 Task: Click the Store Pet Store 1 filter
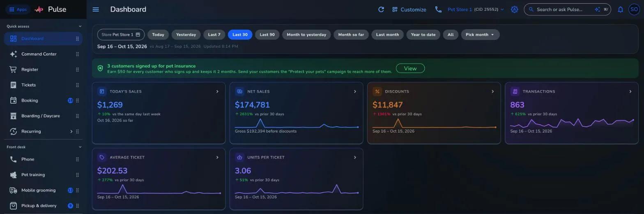tap(121, 35)
